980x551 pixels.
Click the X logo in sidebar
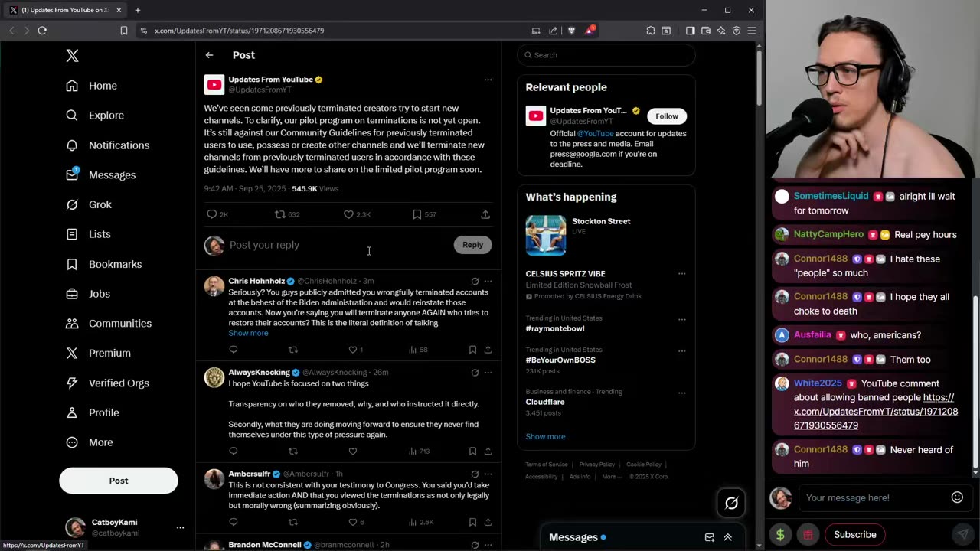pos(72,56)
